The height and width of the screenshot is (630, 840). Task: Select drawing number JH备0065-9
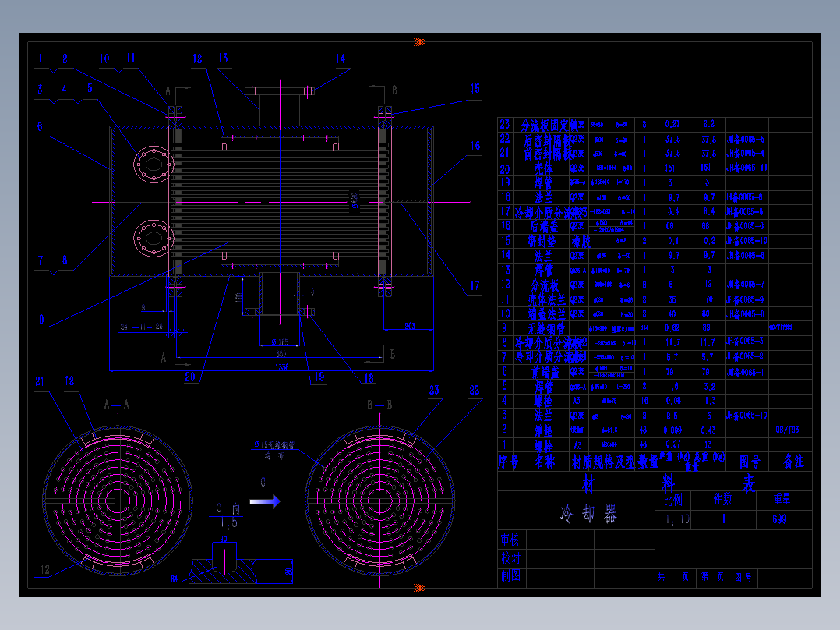point(745,299)
